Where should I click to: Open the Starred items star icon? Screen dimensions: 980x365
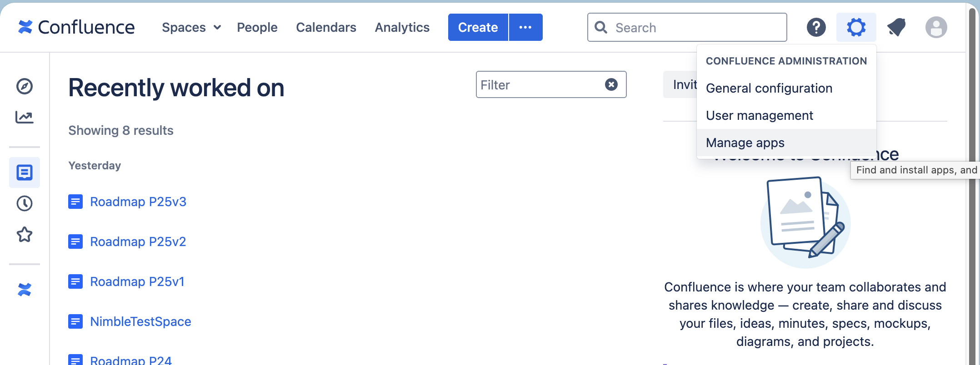point(25,235)
